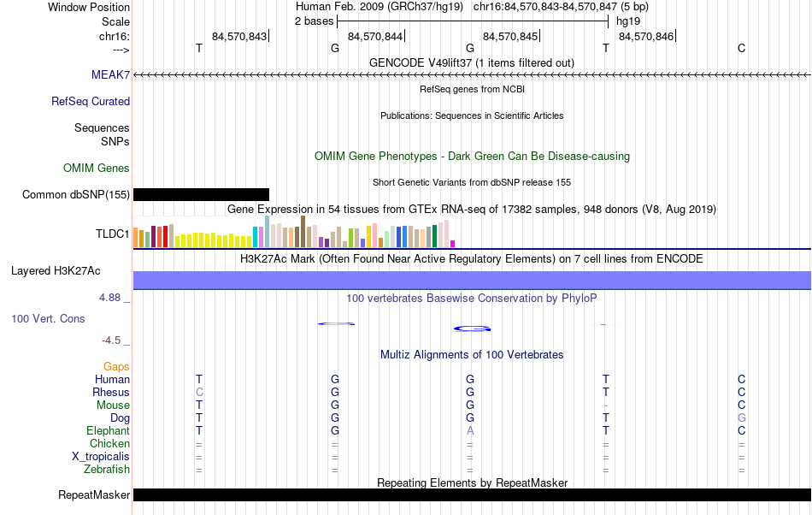Click the PhyloP Basewise Conservation title

[472, 298]
